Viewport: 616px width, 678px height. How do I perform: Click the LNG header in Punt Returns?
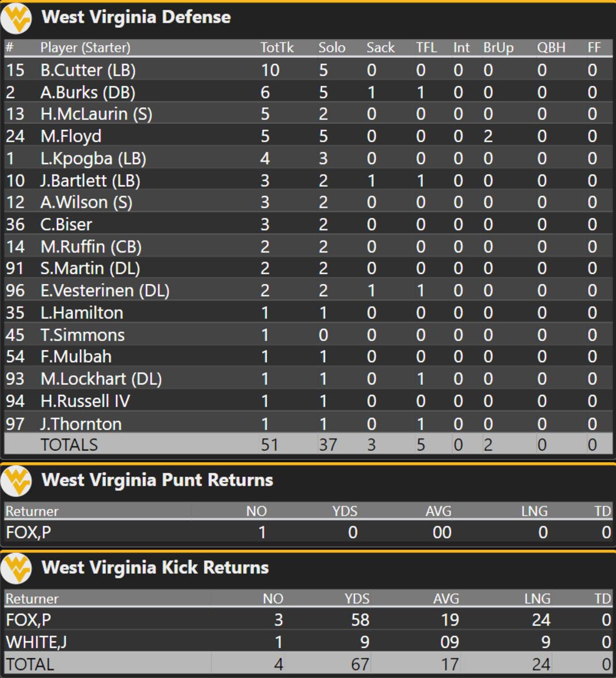coord(534,511)
